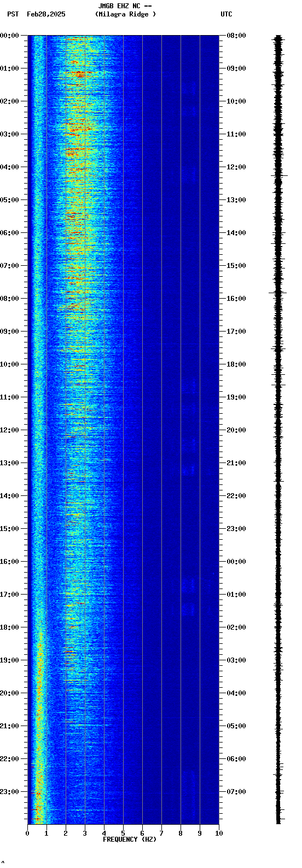Click the 07:00 UTC time label
The width and height of the screenshot is (302, 868).
(236, 792)
